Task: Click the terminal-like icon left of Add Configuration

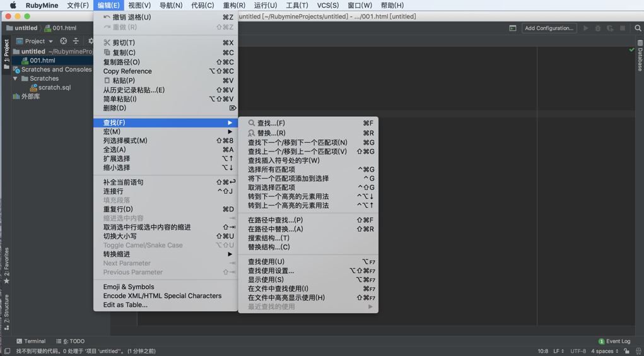Action: (x=513, y=28)
